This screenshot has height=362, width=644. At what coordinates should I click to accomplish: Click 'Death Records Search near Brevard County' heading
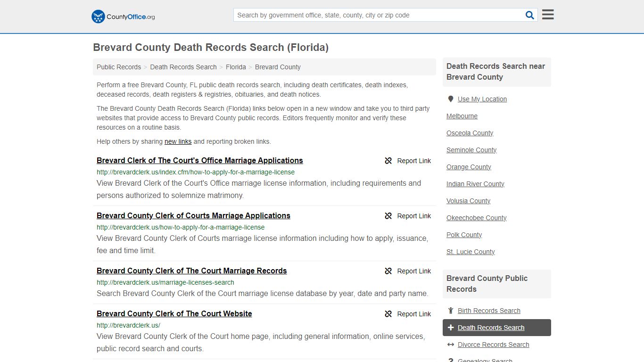click(496, 72)
